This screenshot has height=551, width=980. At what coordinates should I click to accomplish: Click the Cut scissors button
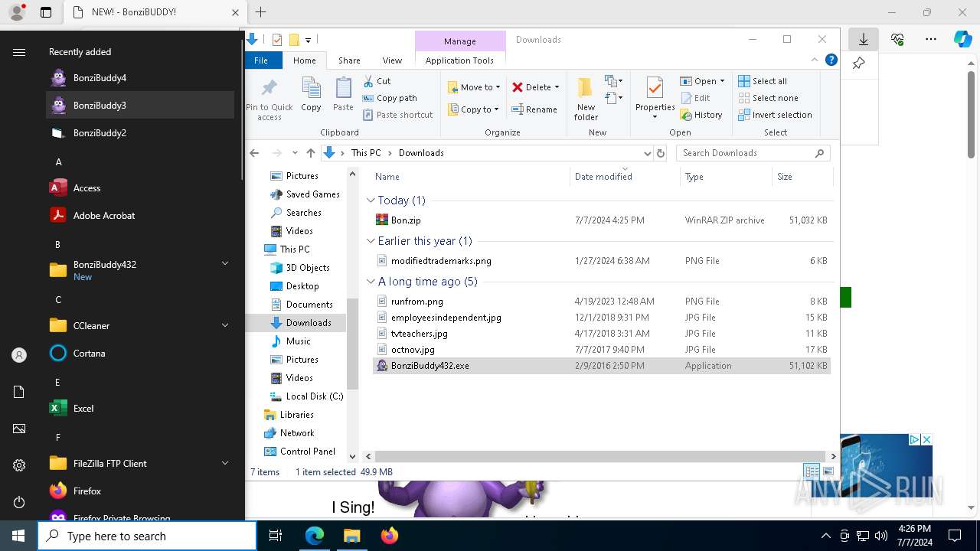tap(377, 81)
